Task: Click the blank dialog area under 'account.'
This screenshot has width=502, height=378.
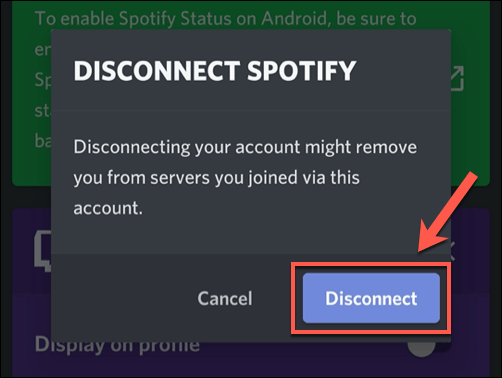Action: 251,235
